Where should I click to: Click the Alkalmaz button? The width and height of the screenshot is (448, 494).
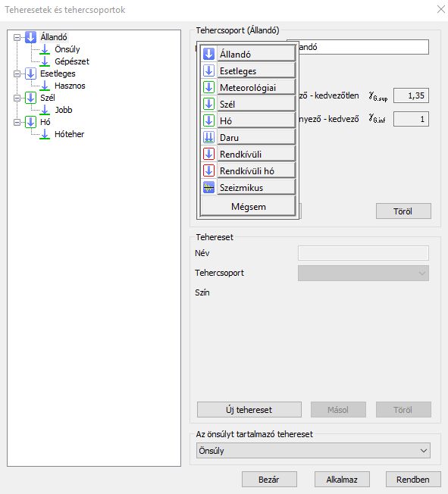[342, 480]
